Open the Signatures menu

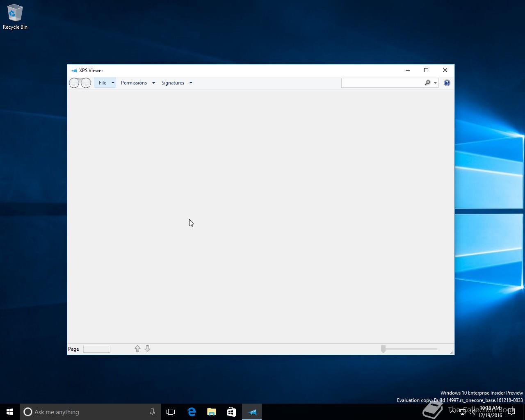(173, 83)
